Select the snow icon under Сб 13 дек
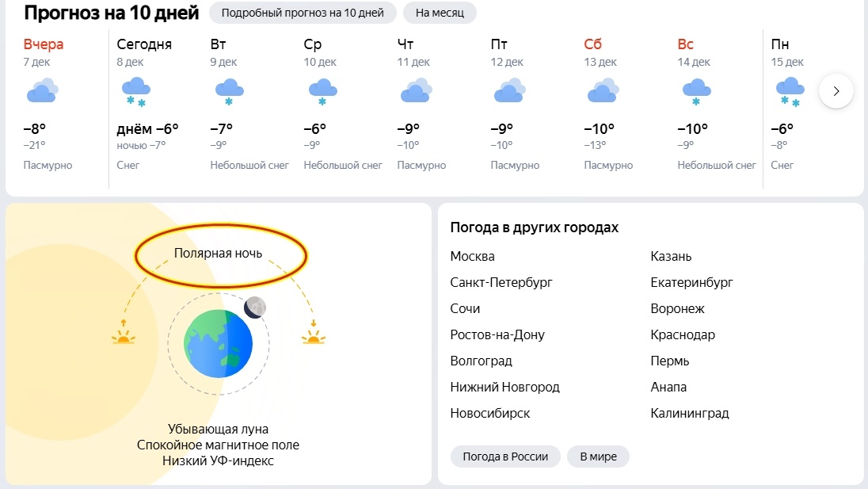868x489 pixels. click(603, 90)
